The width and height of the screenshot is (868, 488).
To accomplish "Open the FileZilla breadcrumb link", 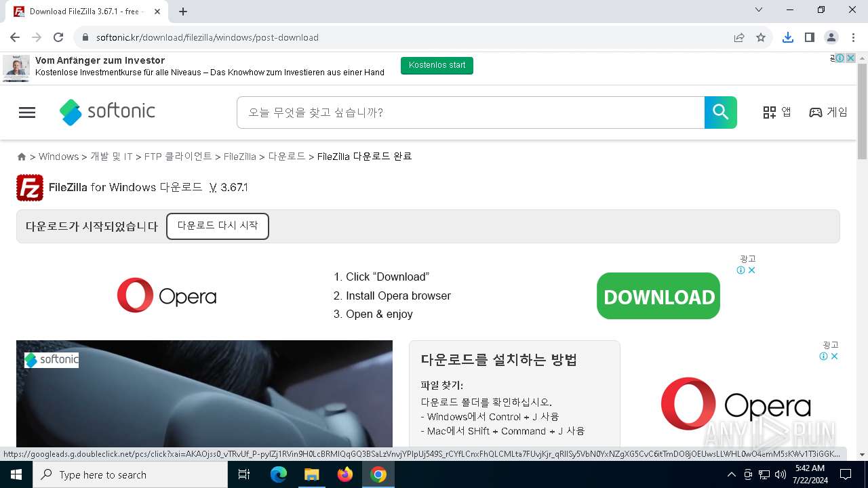I will click(240, 157).
